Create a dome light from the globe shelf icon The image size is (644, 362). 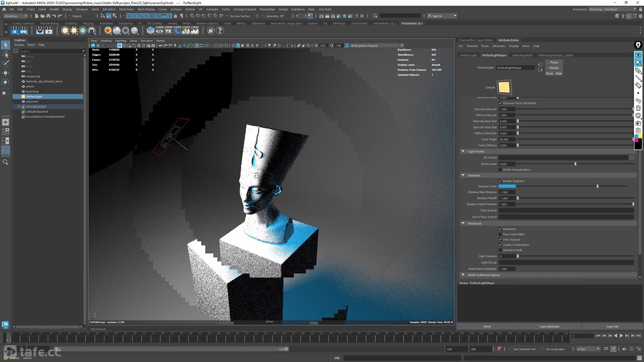click(83, 31)
